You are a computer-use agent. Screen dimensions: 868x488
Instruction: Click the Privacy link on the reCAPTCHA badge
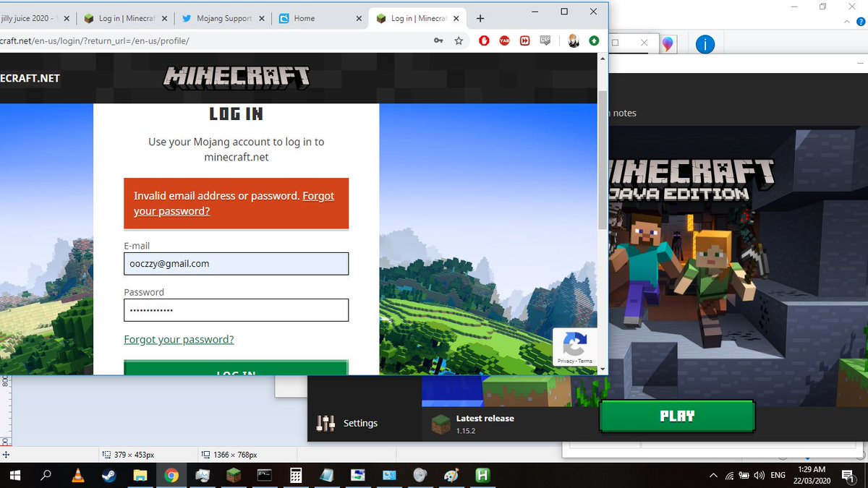pyautogui.click(x=566, y=361)
